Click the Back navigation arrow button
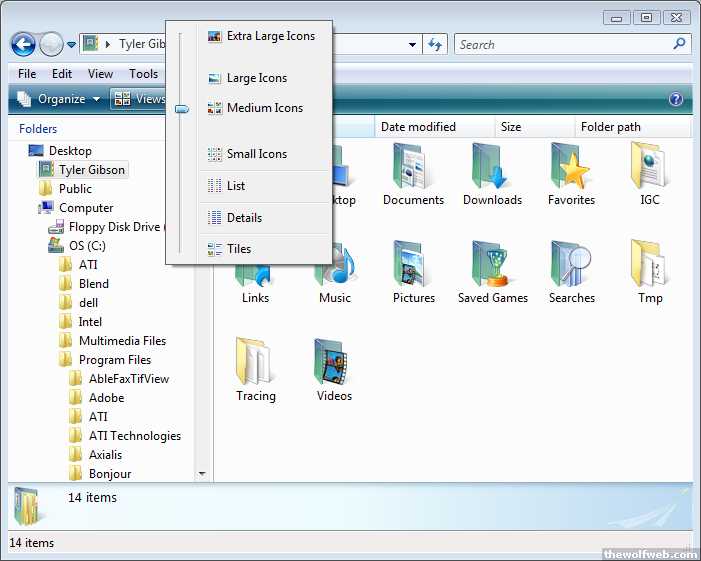 [23, 44]
